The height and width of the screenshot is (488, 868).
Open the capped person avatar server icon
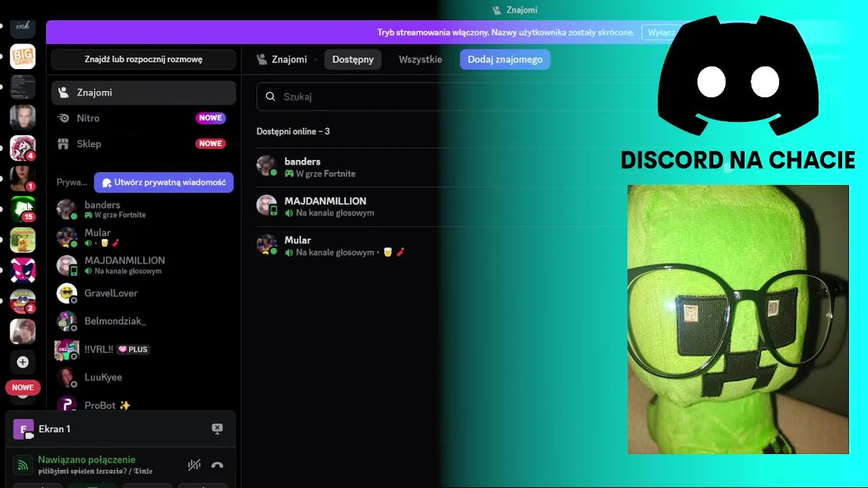[22, 331]
